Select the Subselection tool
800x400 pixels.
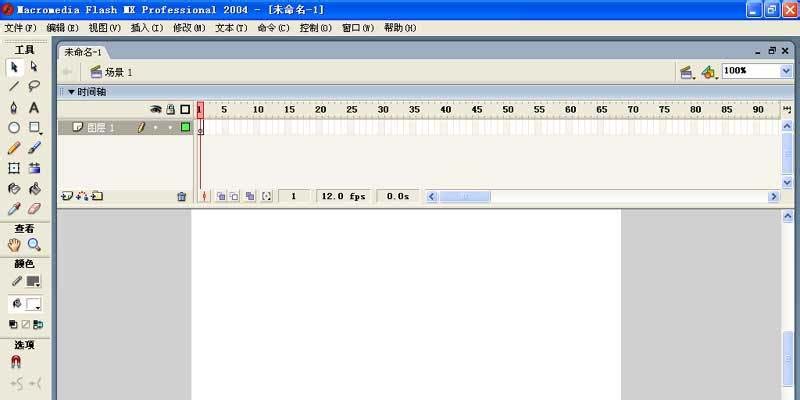pyautogui.click(x=34, y=67)
